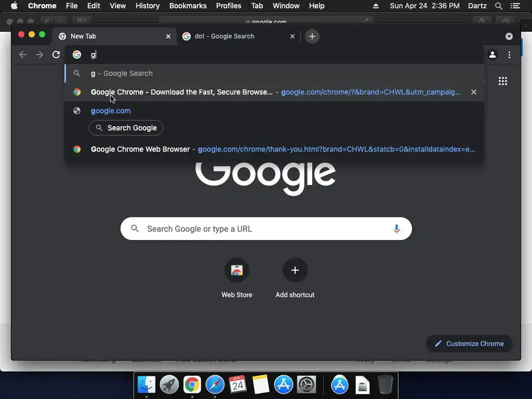Start voice search with microphone icon

point(396,229)
